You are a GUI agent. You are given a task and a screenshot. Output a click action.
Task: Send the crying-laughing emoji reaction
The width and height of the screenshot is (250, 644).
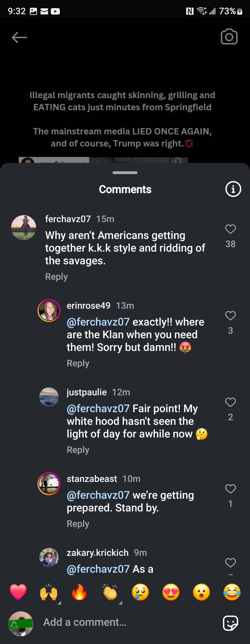pos(232,592)
